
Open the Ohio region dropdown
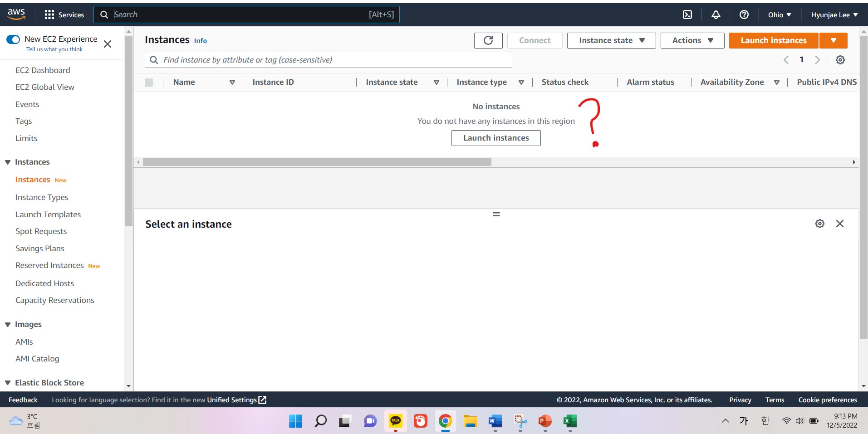pos(780,15)
